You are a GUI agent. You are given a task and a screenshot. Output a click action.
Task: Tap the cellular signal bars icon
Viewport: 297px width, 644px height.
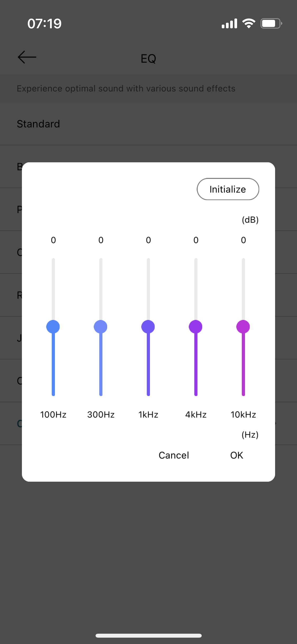coord(229,24)
